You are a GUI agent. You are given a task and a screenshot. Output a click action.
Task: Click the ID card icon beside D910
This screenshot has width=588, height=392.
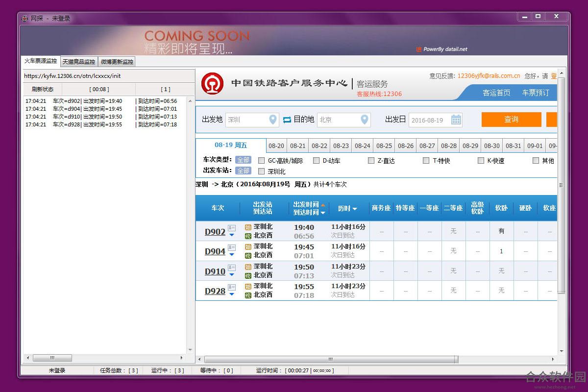point(232,268)
